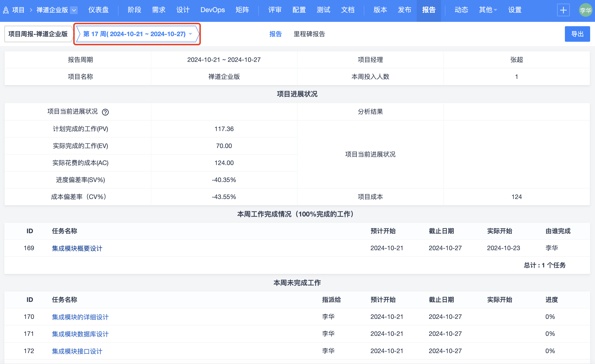Screen dimensions: 595x364
Task: Expand the 其他 menu dropdown
Action: (488, 10)
